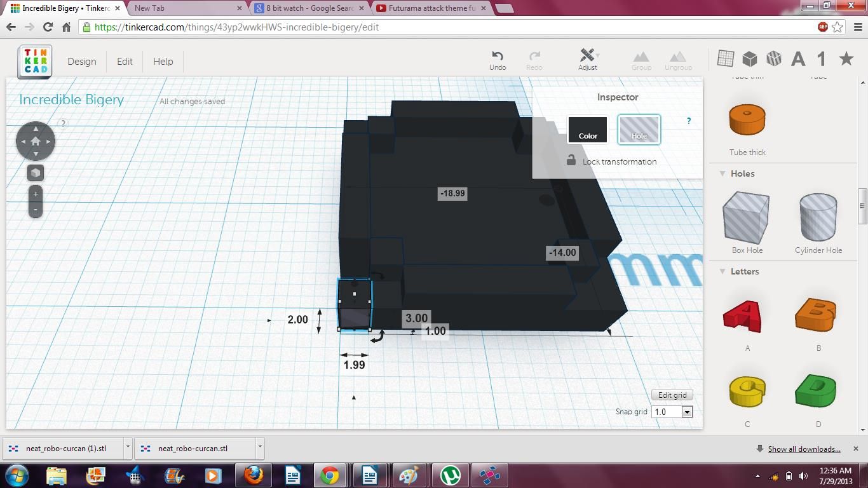This screenshot has width=868, height=488.
Task: Click the Edit grid button
Action: click(672, 395)
